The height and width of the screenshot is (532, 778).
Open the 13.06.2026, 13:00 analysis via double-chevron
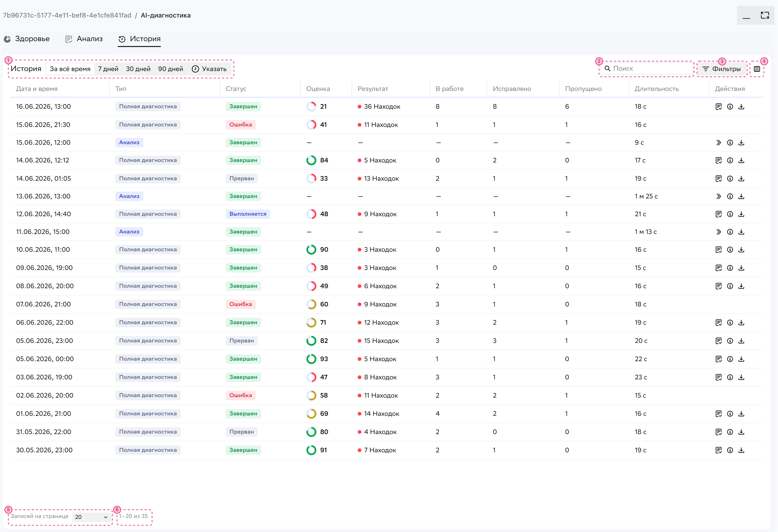click(x=718, y=196)
